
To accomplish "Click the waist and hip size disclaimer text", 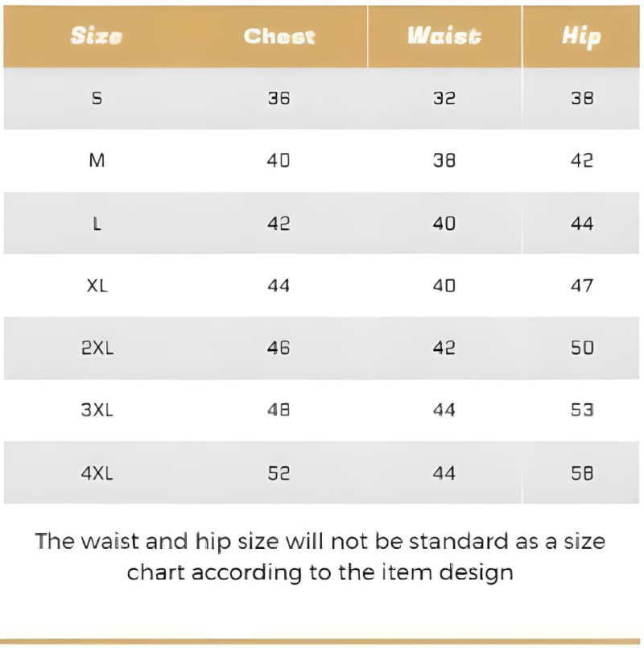I will point(320,556).
